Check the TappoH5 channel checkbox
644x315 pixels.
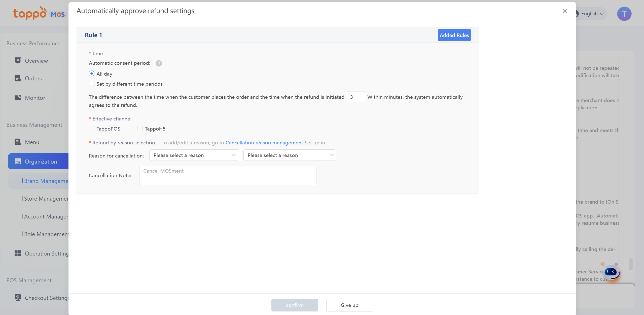point(140,129)
